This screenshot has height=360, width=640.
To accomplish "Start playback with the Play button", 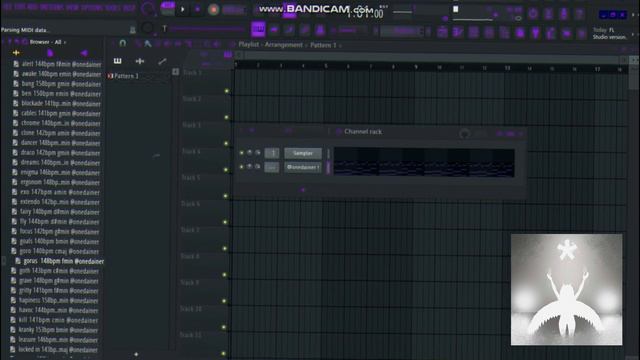I will click(183, 9).
